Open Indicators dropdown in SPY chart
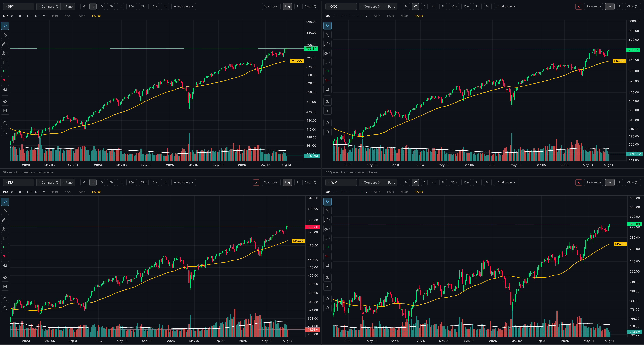644x345 pixels. pos(183,7)
